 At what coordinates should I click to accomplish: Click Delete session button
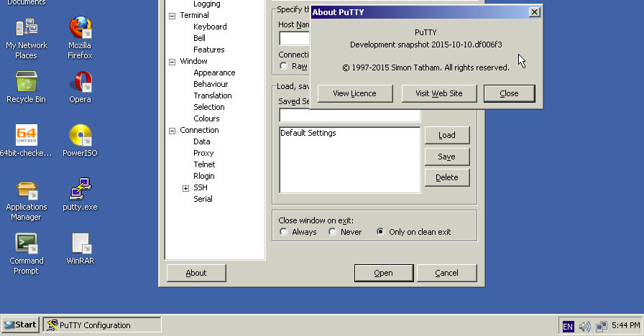pyautogui.click(x=447, y=177)
